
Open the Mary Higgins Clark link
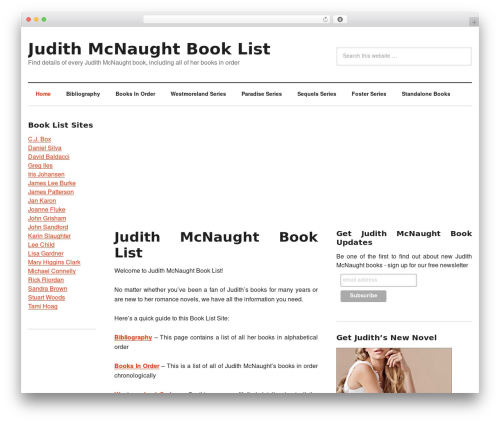pos(54,262)
